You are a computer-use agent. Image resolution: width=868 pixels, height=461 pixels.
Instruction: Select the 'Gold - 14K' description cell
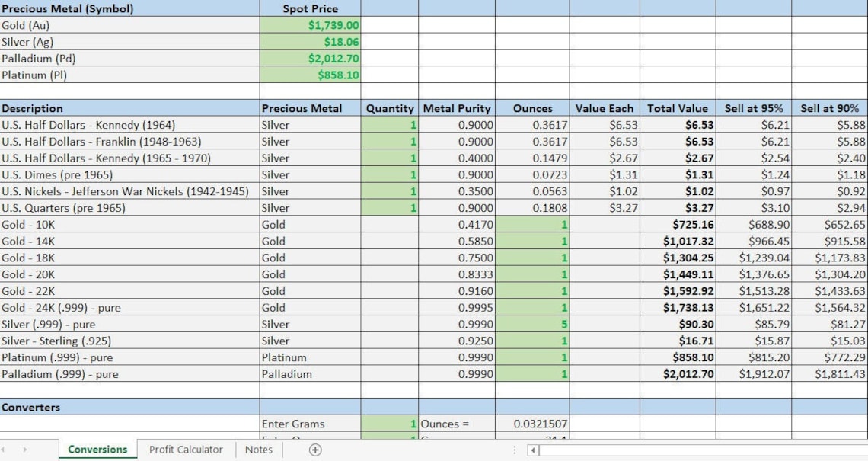pyautogui.click(x=129, y=241)
